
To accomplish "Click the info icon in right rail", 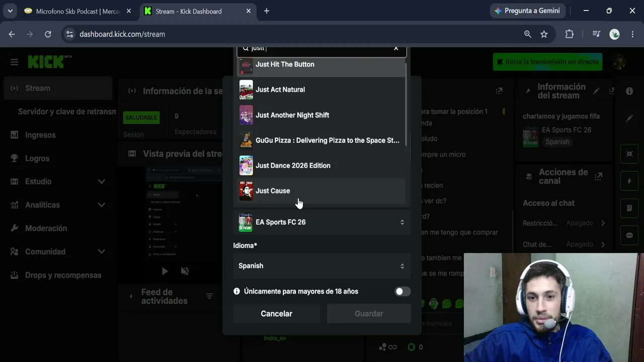I will (629, 91).
